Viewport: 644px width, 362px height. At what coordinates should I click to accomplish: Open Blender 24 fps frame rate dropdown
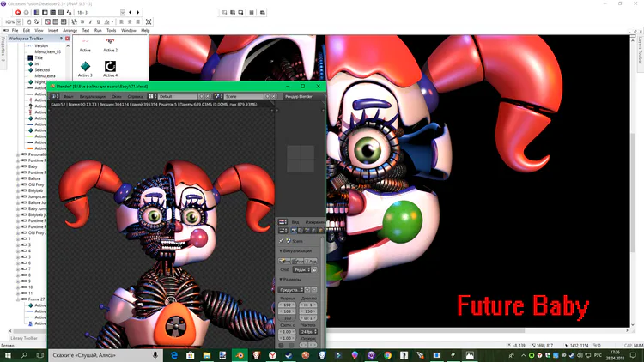(307, 332)
